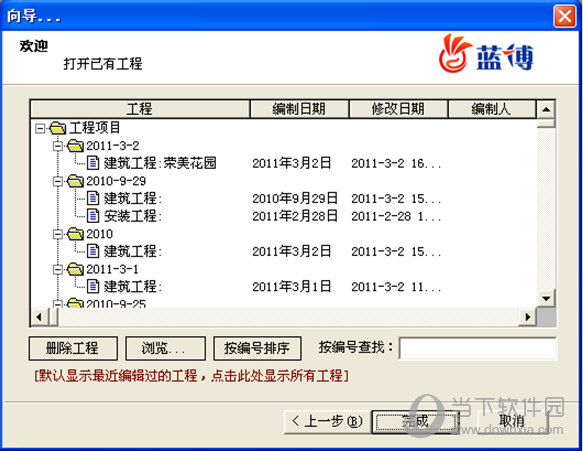
Task: Click the date cell 2010年9月29日
Action: point(295,198)
